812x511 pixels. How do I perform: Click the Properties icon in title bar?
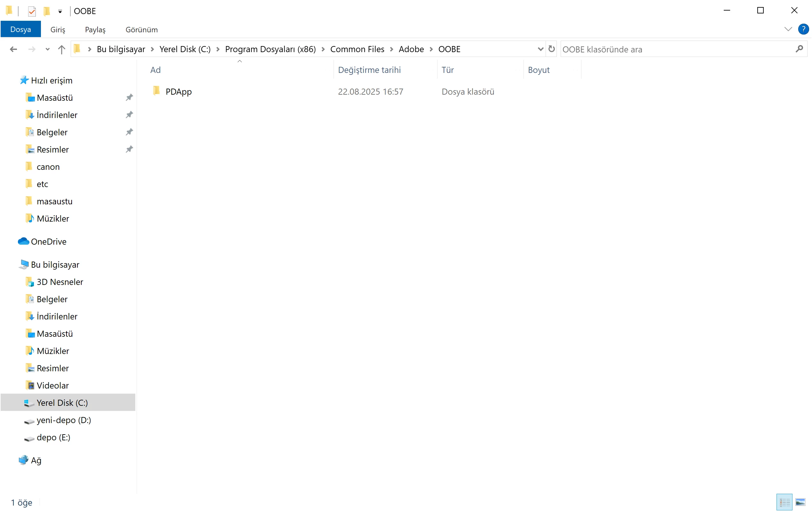point(32,11)
